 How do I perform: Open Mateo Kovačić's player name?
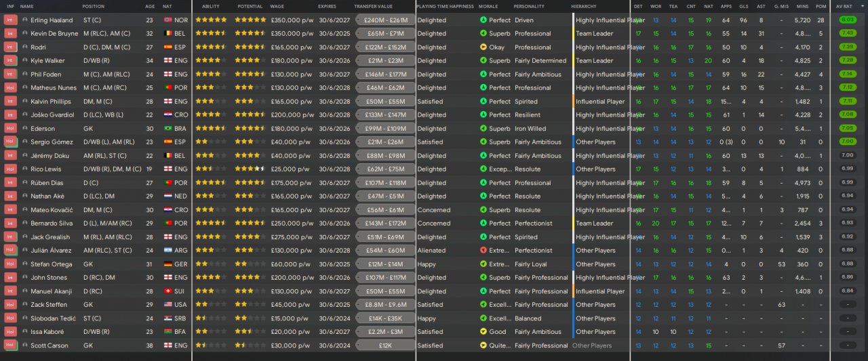[x=52, y=210]
